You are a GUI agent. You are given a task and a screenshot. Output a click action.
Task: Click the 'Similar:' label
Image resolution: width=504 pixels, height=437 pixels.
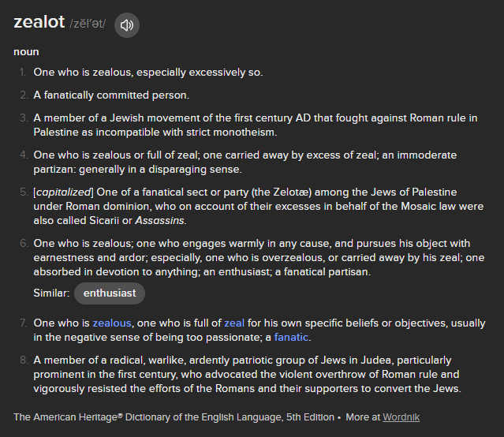click(x=51, y=293)
